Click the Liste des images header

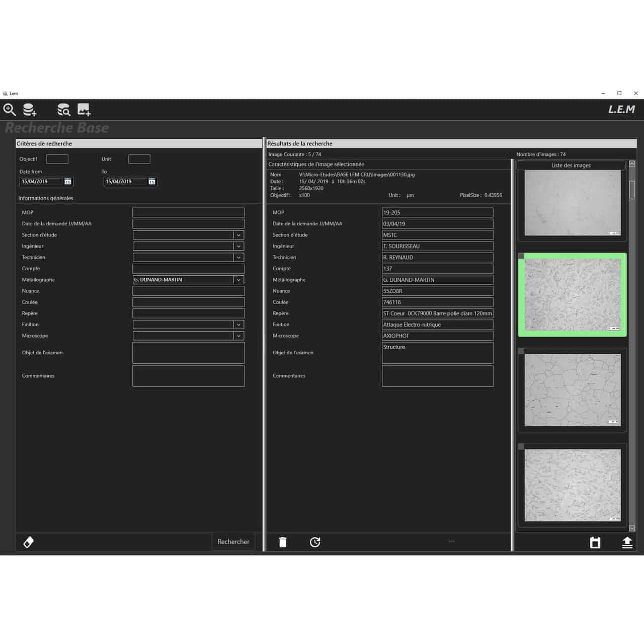tap(571, 165)
